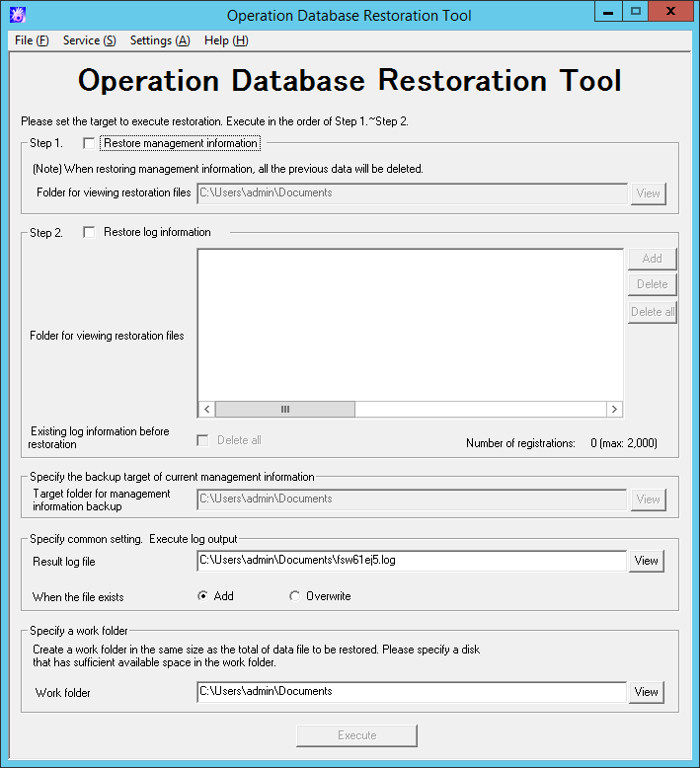The width and height of the screenshot is (700, 768).
Task: Click the horizontal scrollbar left arrow
Action: [206, 410]
